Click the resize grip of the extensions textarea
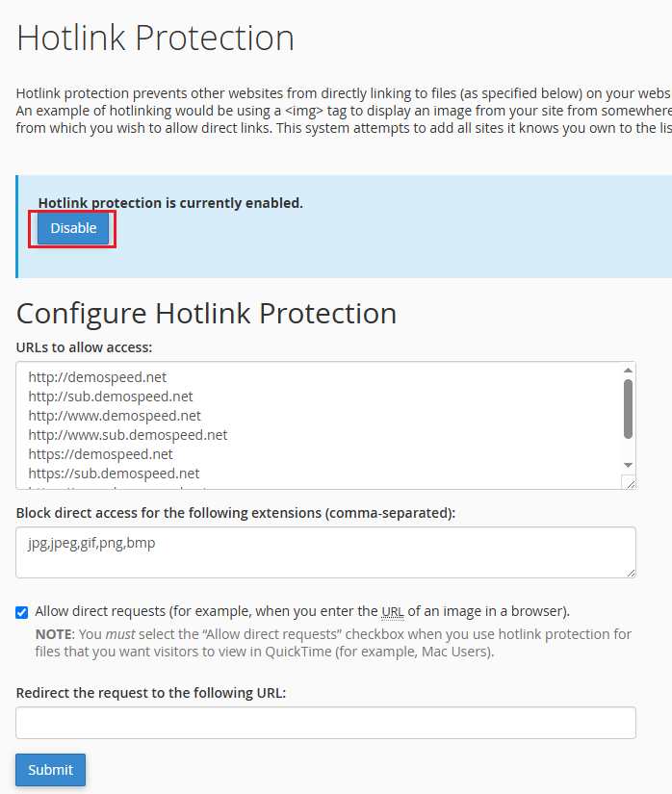 [630, 572]
